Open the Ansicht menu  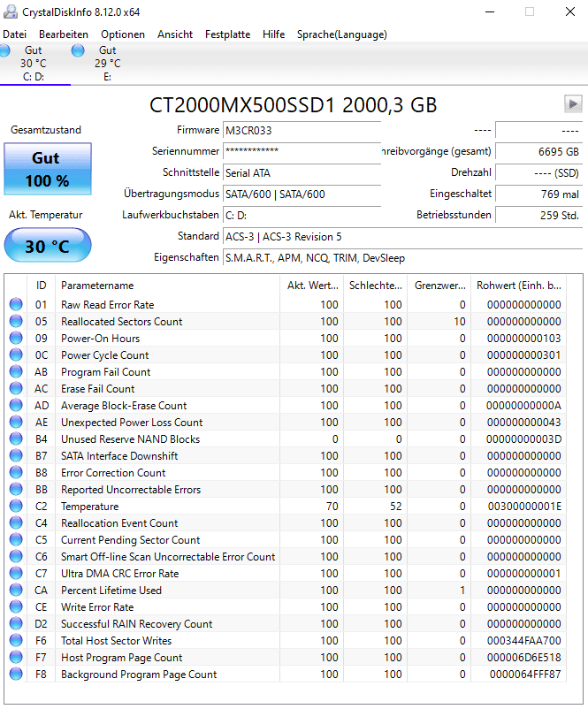[174, 34]
